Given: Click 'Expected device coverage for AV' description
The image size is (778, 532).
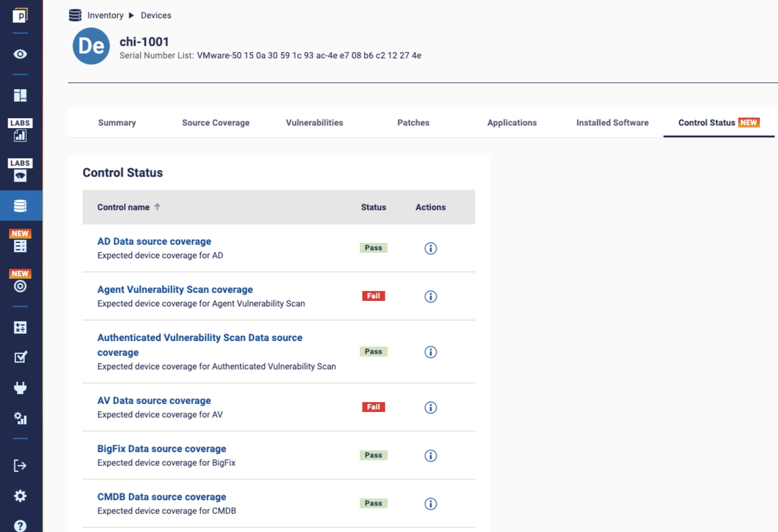Looking at the screenshot, I should click(160, 415).
